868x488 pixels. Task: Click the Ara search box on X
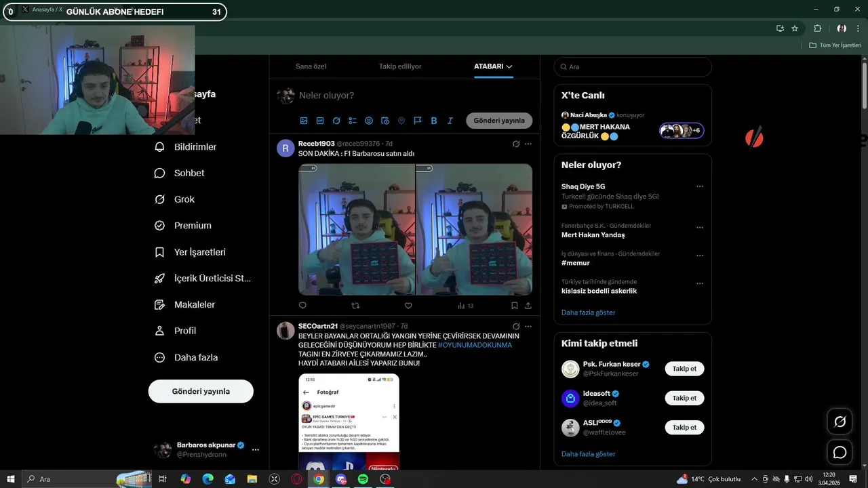coord(633,67)
